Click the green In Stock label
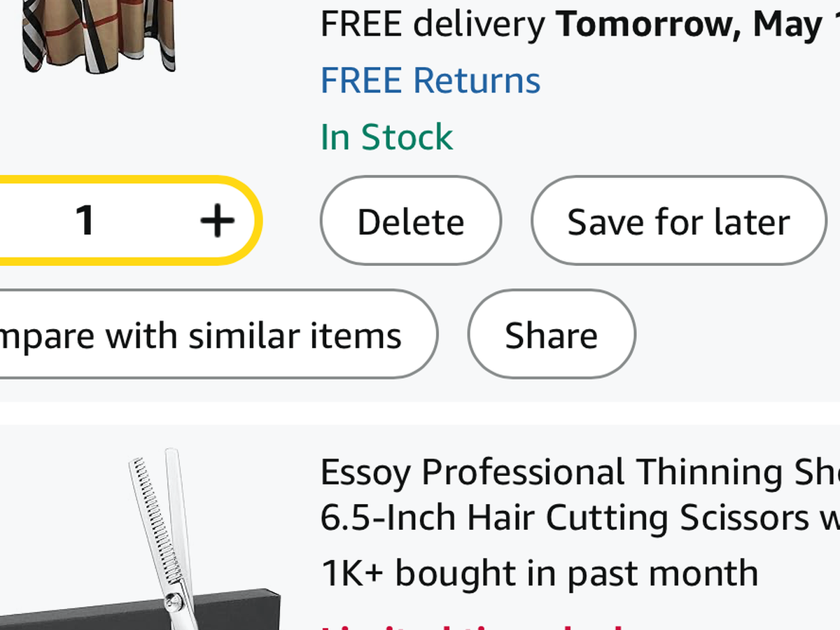Image resolution: width=840 pixels, height=630 pixels. point(386,137)
